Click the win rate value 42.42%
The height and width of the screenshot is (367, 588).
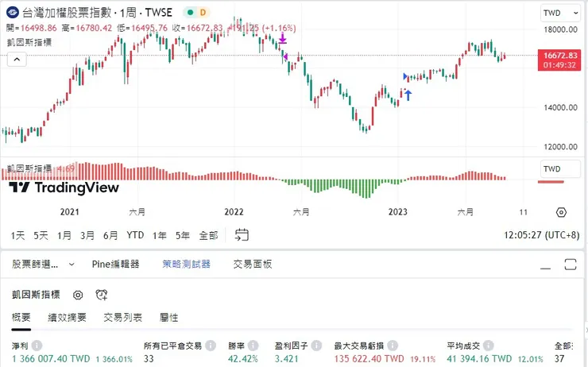(x=242, y=359)
